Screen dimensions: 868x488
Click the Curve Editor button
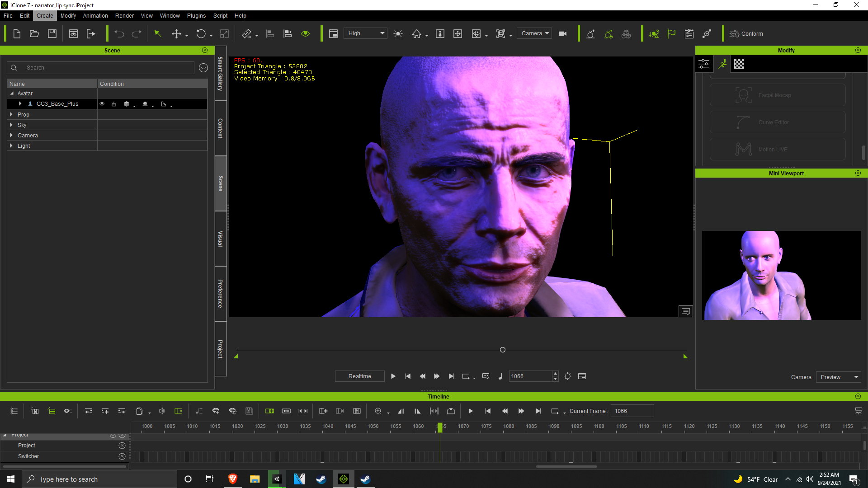click(x=778, y=122)
